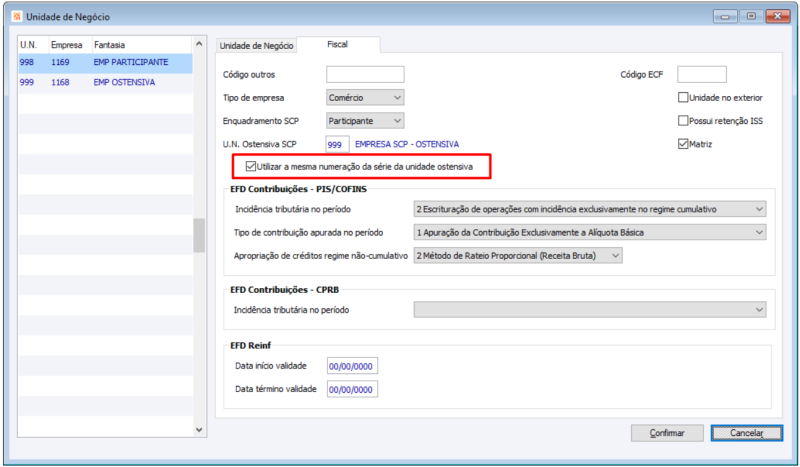Click Empresa value 1168 cell

pos(60,82)
